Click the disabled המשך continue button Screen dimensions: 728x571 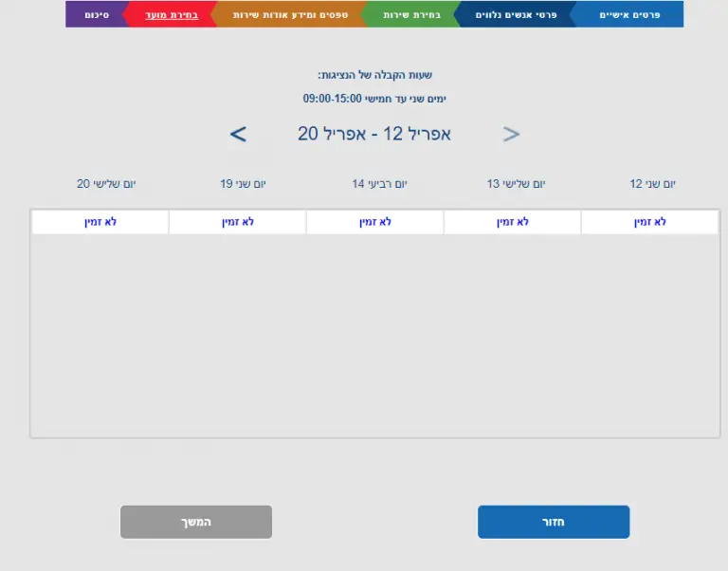pos(196,522)
